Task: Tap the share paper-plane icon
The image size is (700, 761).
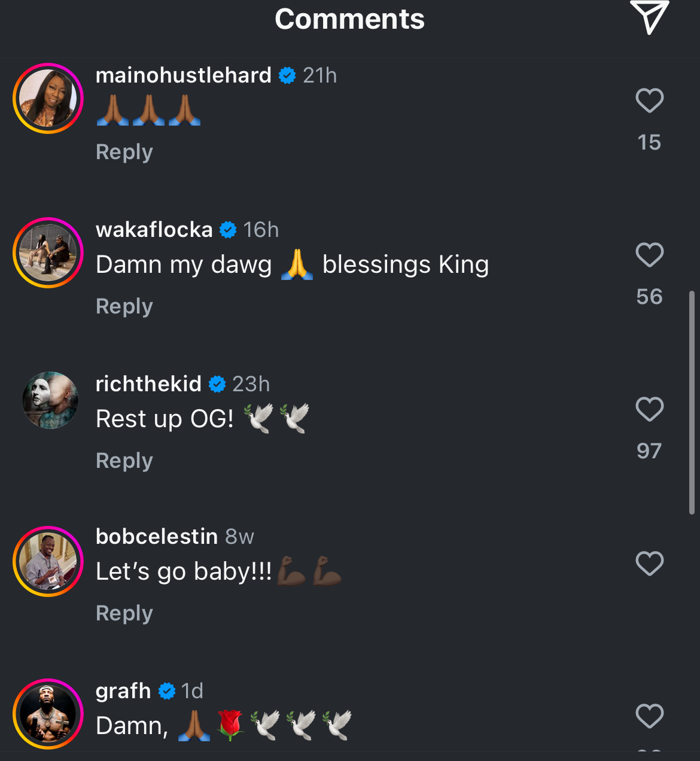Action: coord(649,17)
